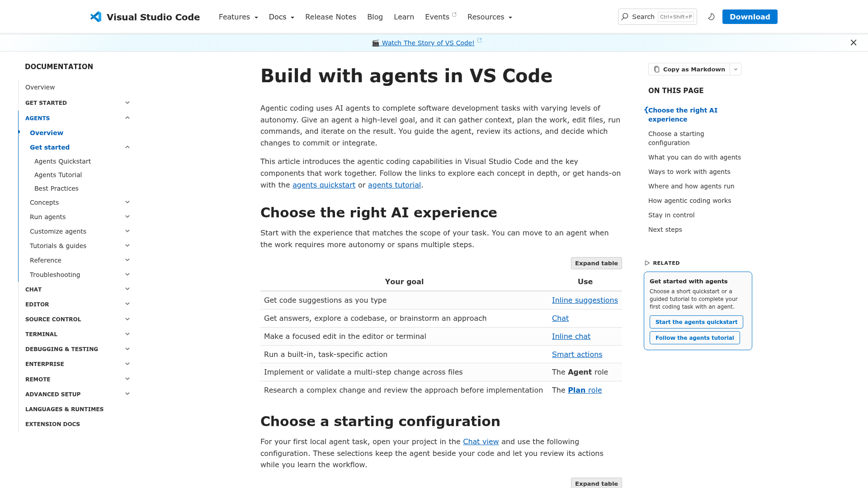
Task: Click Follow the agents tutorial button
Action: point(694,338)
